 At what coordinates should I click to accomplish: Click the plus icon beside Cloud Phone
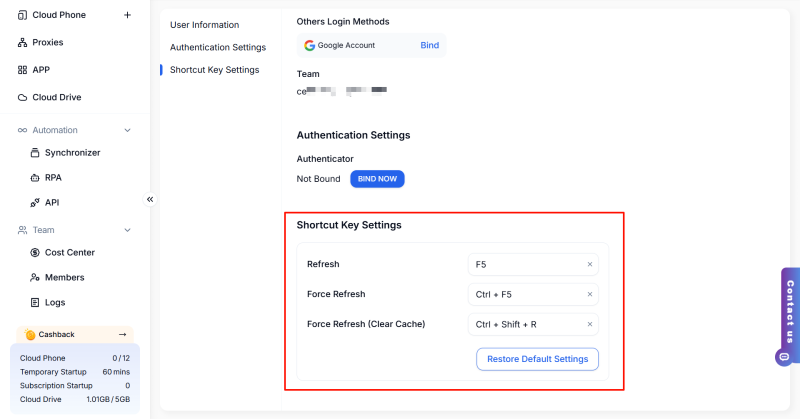126,15
